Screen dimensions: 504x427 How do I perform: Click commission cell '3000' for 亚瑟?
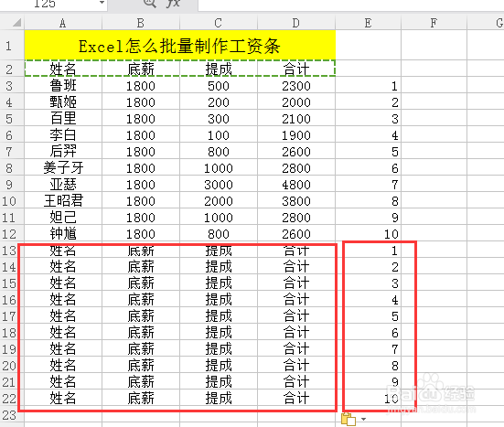click(219, 184)
